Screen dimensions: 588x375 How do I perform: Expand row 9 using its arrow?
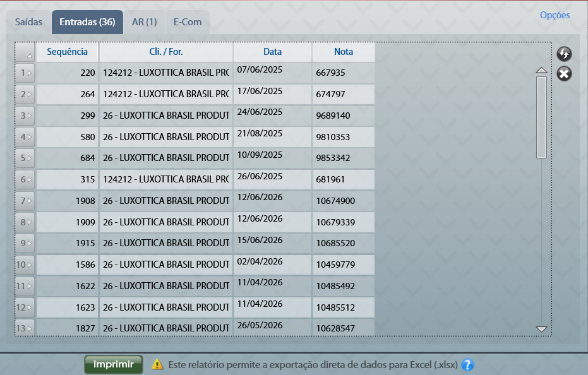pos(30,243)
